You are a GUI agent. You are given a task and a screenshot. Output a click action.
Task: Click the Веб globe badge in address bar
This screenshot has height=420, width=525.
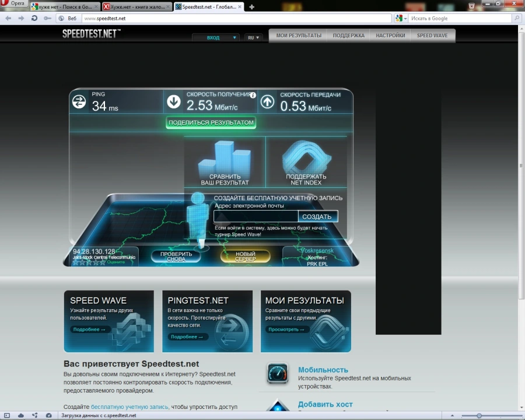pos(68,19)
